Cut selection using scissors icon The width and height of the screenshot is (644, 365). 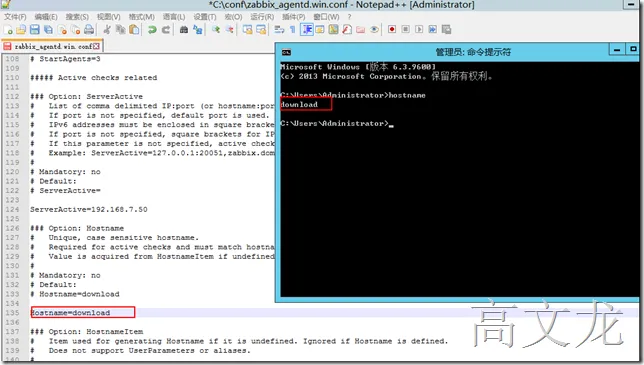(x=107, y=30)
